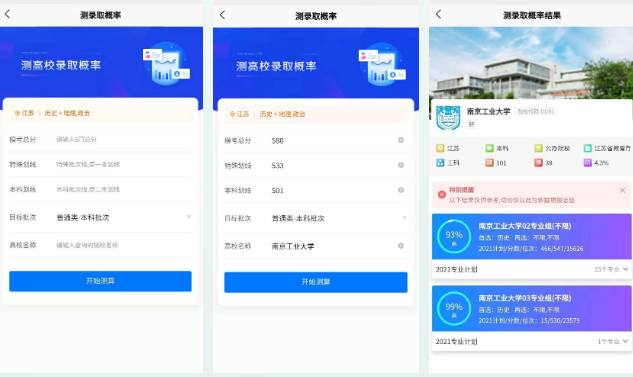Clear the 501 undergraduate line value
This screenshot has height=377, width=633.
click(x=401, y=190)
